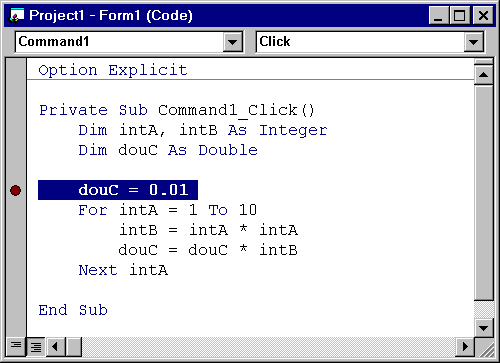
Task: Click the margin beside For intA line
Action: [x=16, y=210]
